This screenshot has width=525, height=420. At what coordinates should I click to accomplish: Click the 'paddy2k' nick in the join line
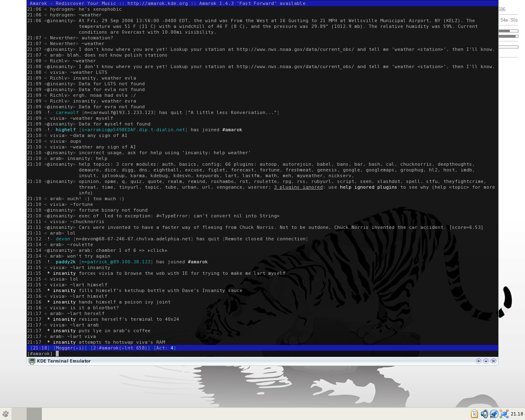(66, 262)
